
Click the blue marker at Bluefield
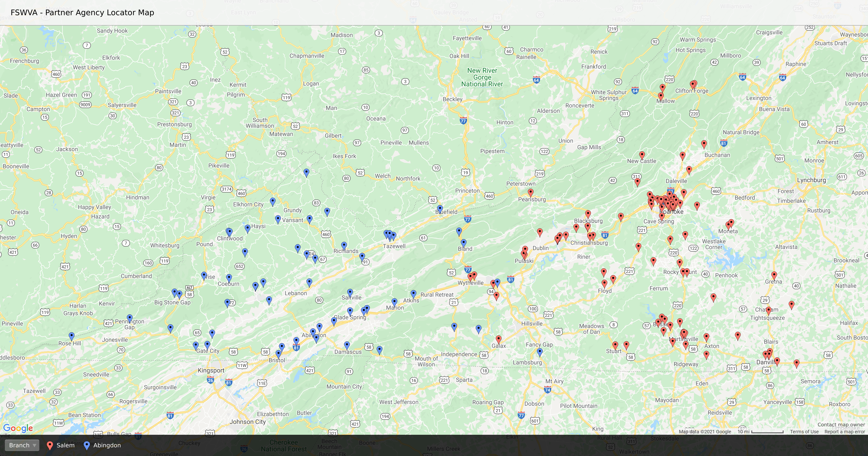440,209
